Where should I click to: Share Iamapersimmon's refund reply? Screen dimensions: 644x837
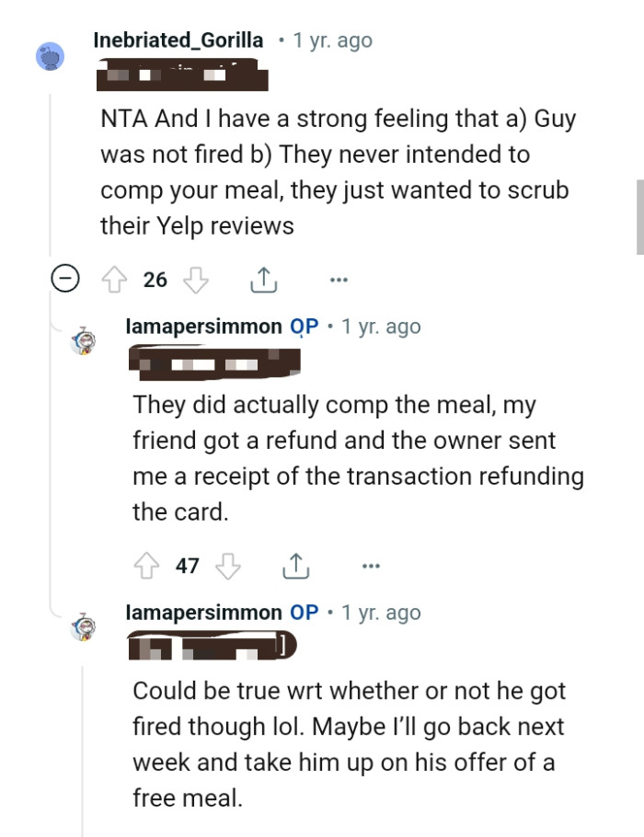[x=296, y=565]
